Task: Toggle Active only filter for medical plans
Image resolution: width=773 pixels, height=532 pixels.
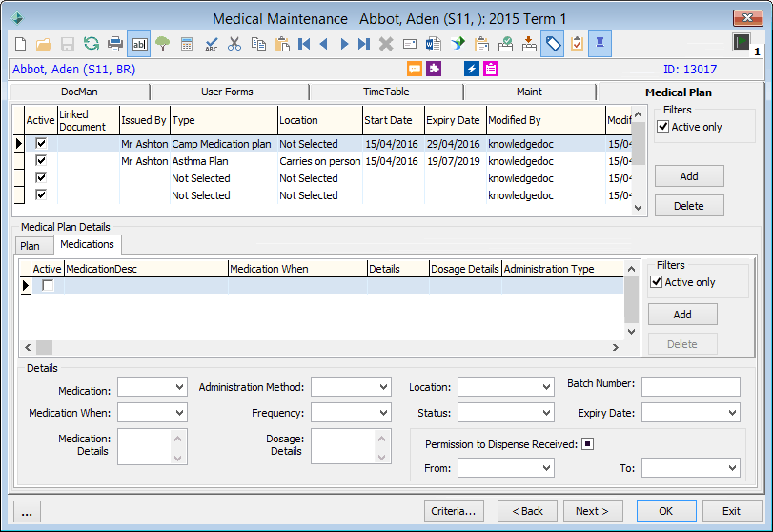Action: 663,127
